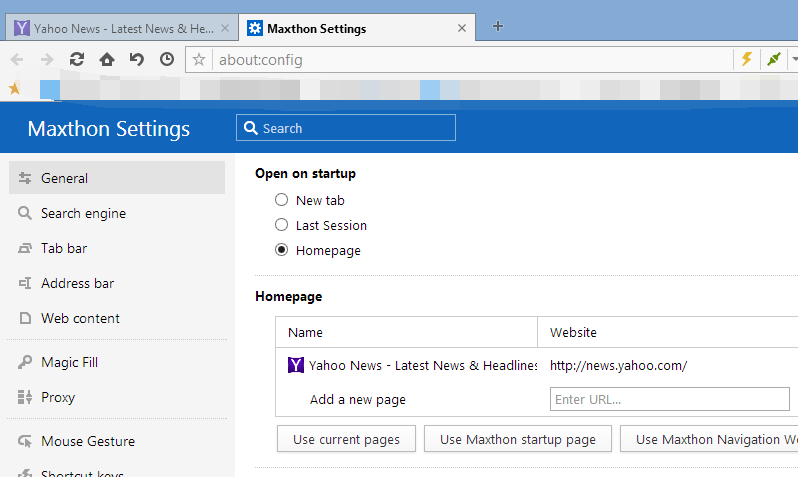Viewport: 798px width, 477px height.
Task: Open the home page icon
Action: click(107, 60)
